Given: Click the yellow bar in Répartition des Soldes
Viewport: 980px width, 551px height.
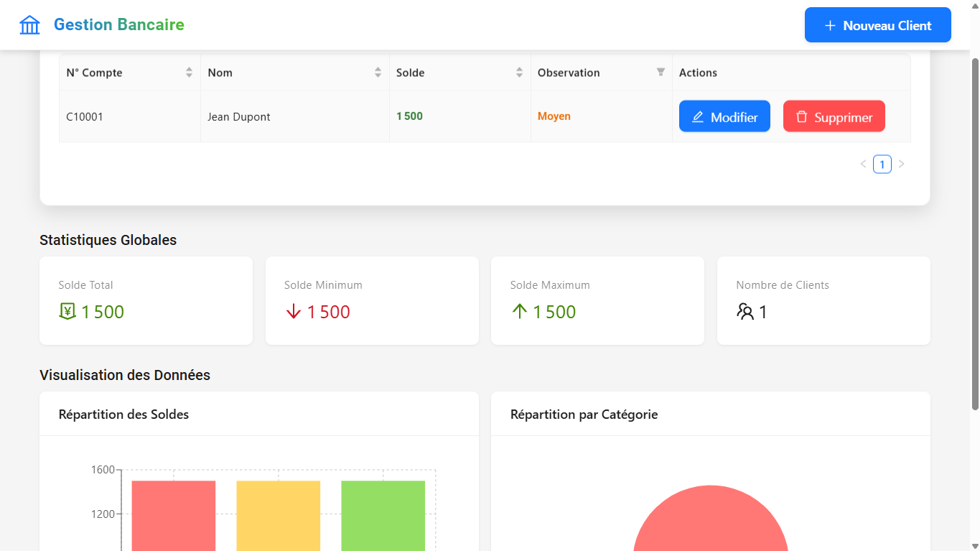Looking at the screenshot, I should [x=279, y=516].
